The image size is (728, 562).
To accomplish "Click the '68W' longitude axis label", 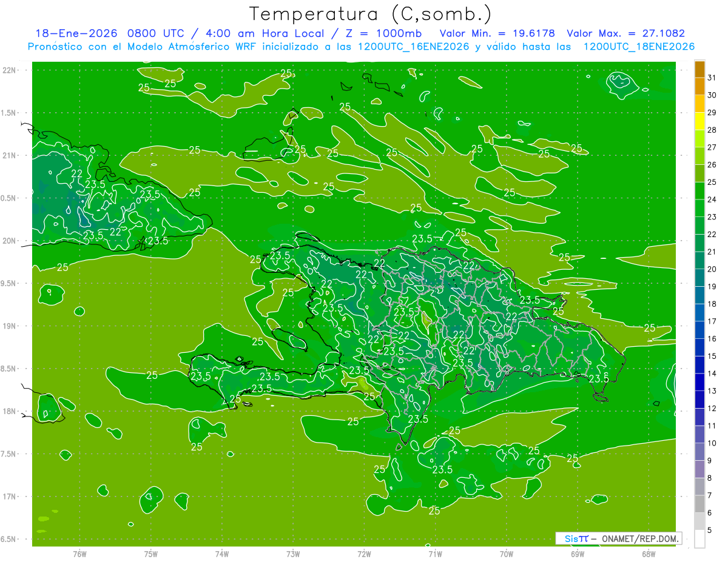I will click(x=649, y=554).
